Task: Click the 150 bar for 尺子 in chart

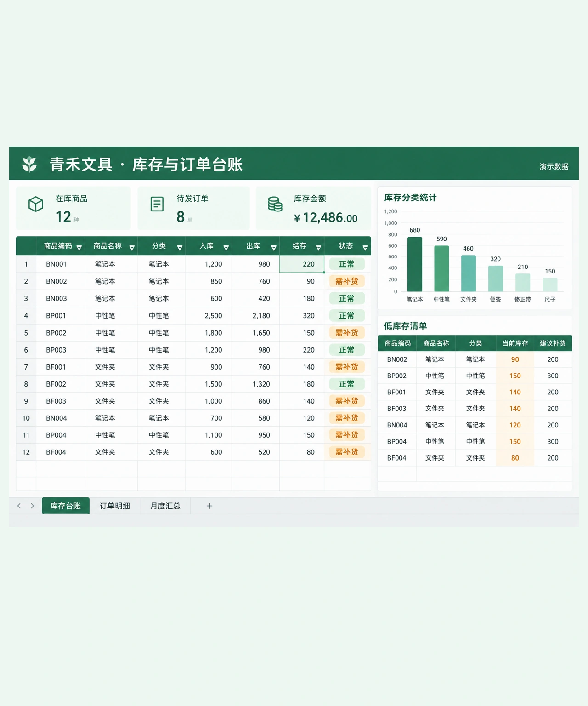Action: [x=550, y=285]
